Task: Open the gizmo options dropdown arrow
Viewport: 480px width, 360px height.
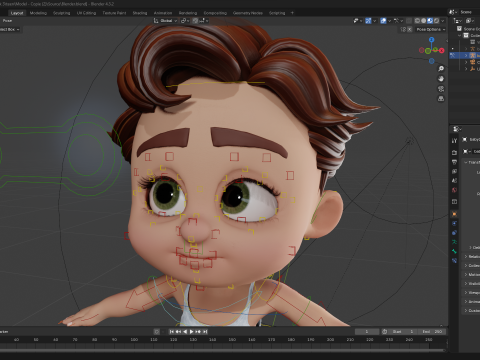Action: point(374,21)
